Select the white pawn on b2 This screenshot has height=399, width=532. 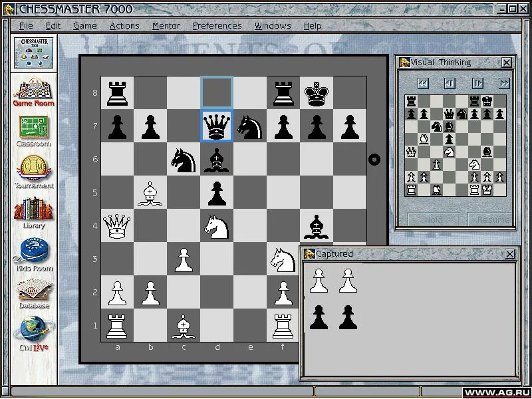coord(150,292)
